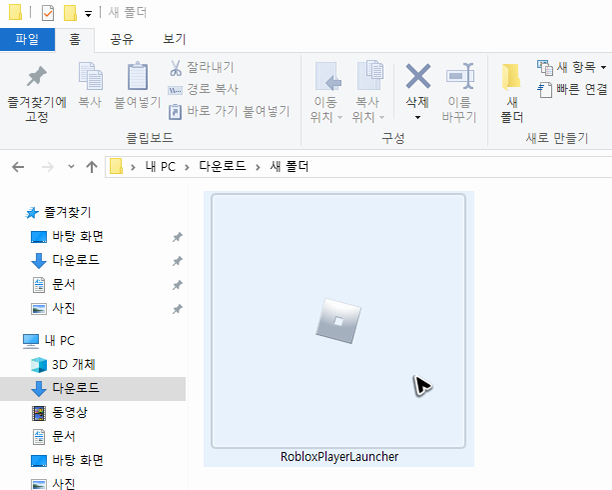Image resolution: width=612 pixels, height=490 pixels.
Task: Click the title bar folder icon
Action: click(x=15, y=12)
